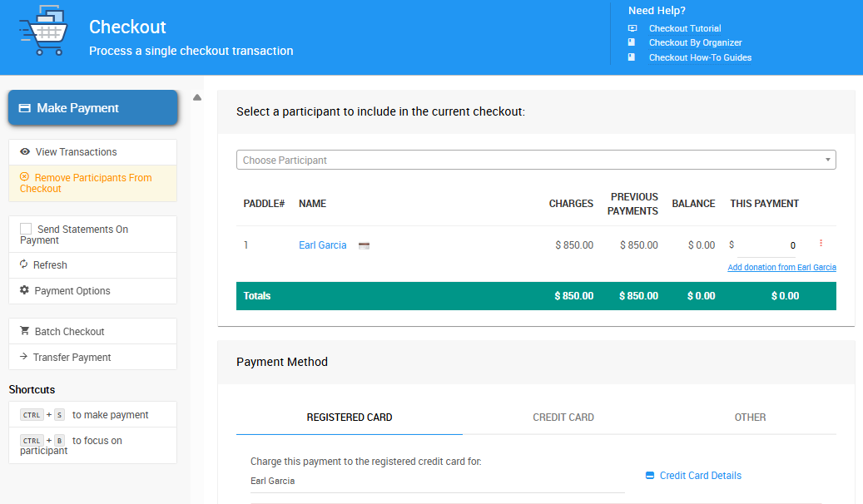Switch to the Credit Card tab
Screen dimensions: 863x504
point(563,417)
